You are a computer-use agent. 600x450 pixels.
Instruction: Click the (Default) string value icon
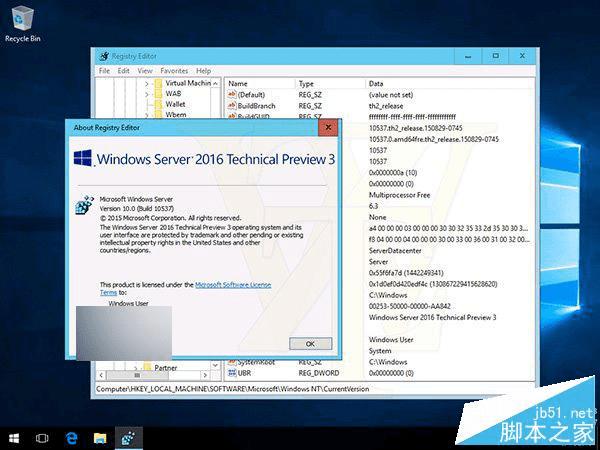pos(232,95)
